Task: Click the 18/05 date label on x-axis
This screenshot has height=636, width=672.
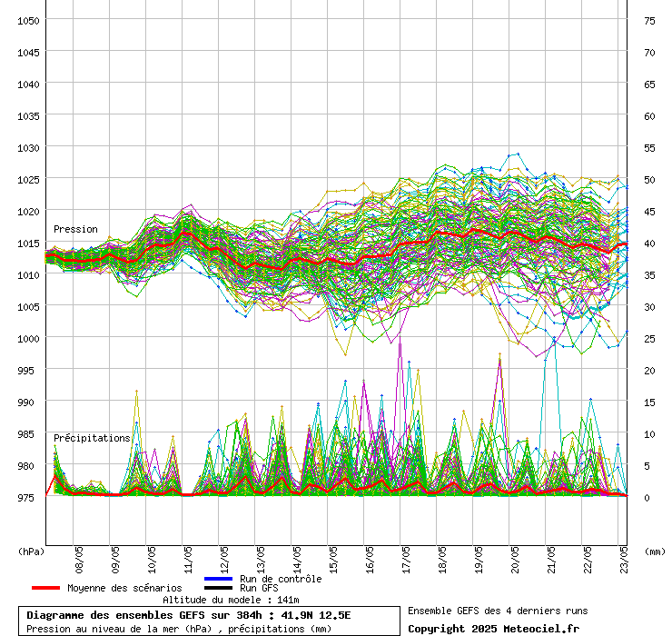Action: tap(442, 560)
